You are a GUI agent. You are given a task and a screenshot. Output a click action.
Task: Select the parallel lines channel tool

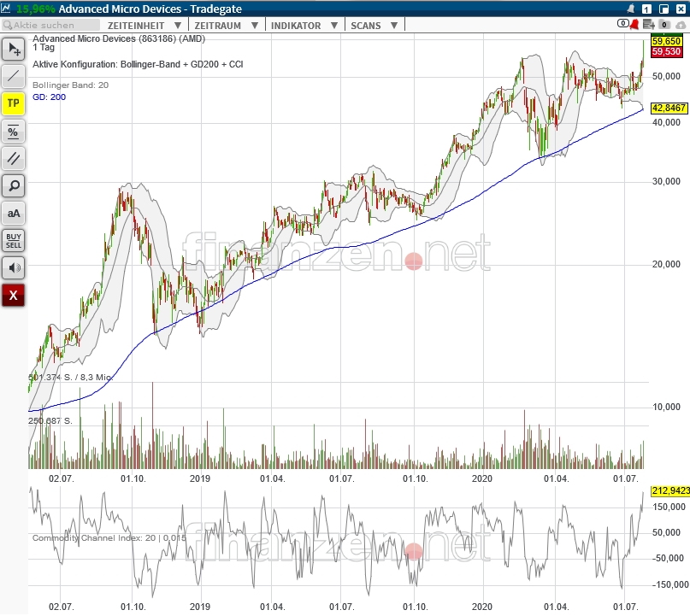pyautogui.click(x=13, y=159)
